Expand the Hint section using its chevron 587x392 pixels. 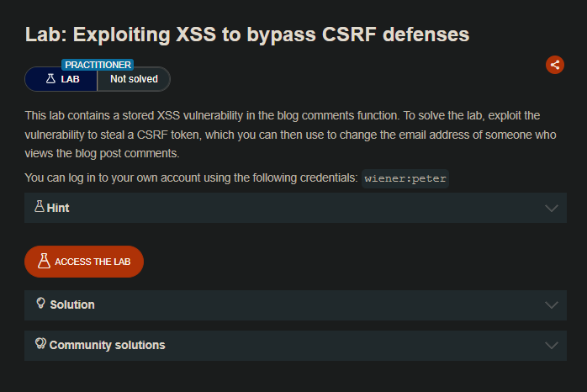pyautogui.click(x=552, y=208)
